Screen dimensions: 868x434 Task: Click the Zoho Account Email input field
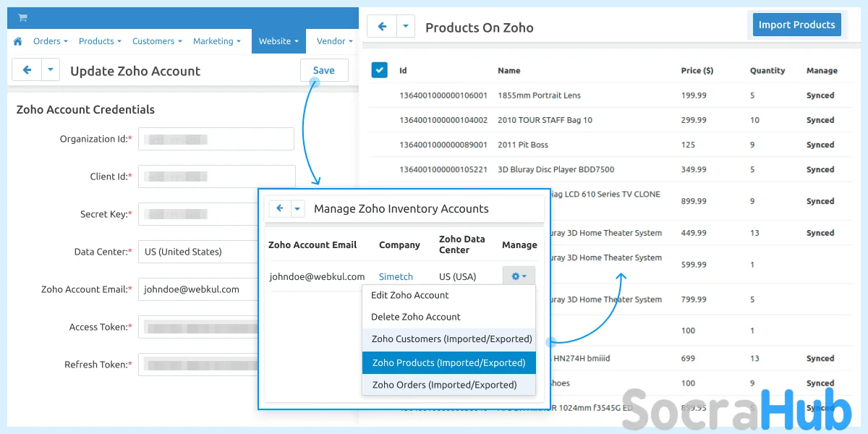coord(199,289)
